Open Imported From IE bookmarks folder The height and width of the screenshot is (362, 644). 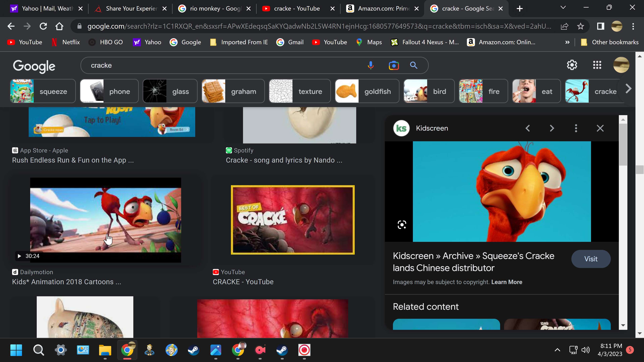239,42
